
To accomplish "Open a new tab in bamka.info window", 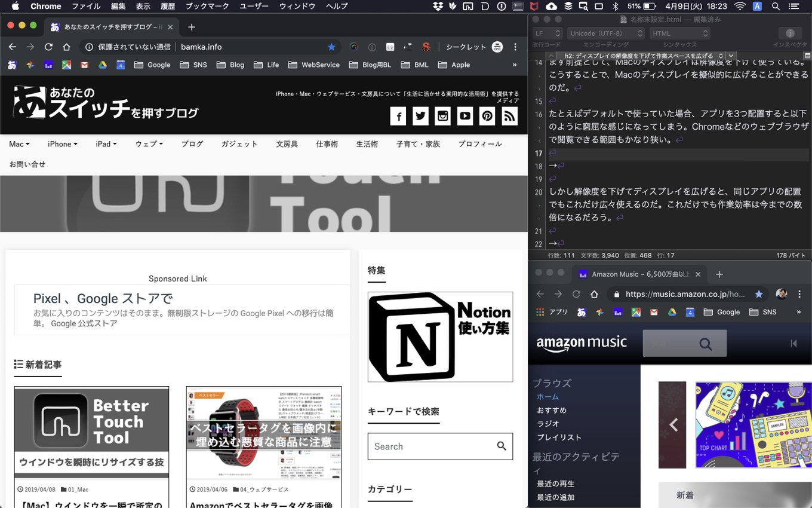I will pyautogui.click(x=191, y=27).
